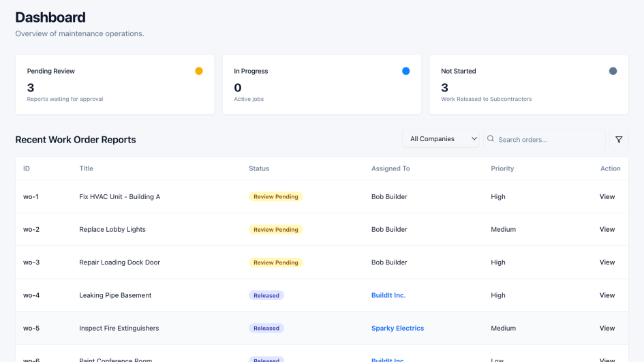
Task: Click the wo-4 ID cell
Action: [x=31, y=295]
